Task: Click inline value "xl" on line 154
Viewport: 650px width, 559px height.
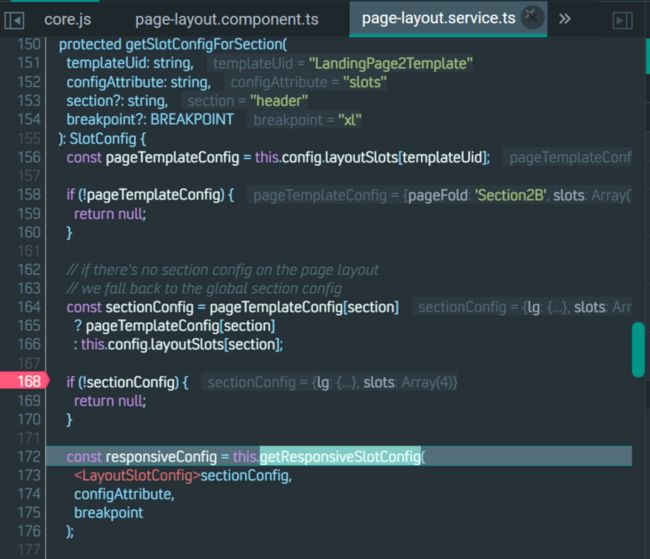Action: (350, 120)
